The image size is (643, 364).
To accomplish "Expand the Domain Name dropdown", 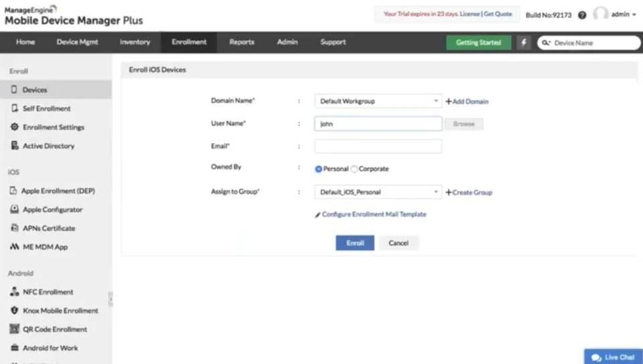I will tap(378, 101).
